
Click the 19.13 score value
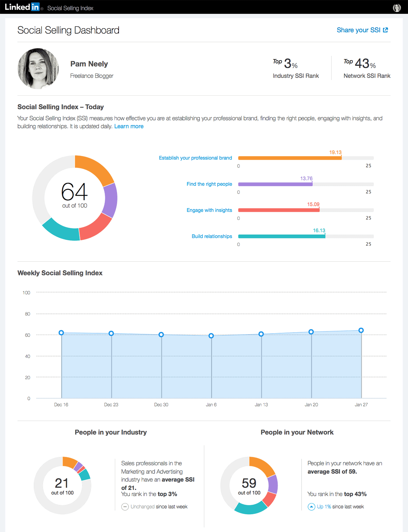tap(335, 152)
